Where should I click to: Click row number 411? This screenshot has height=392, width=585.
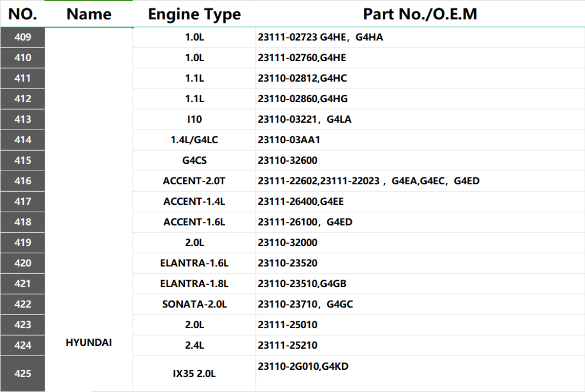(x=23, y=78)
